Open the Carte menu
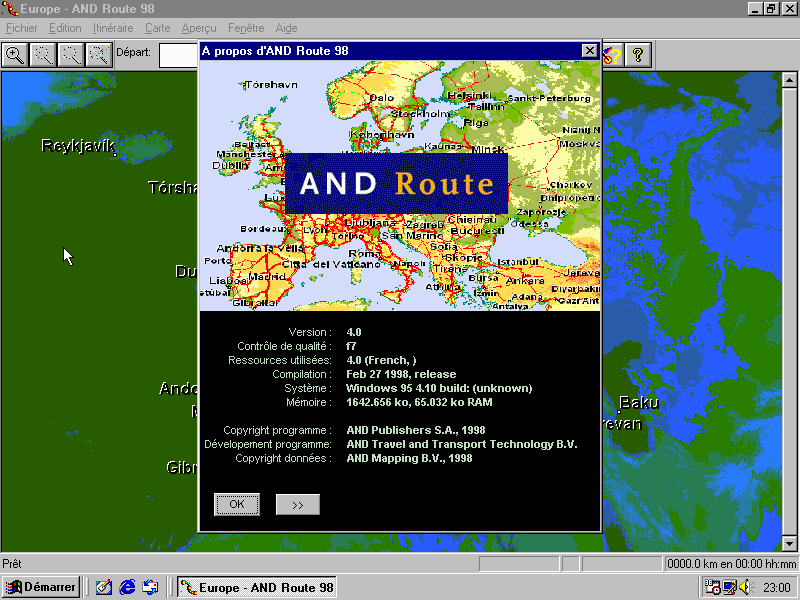This screenshot has height=600, width=800. 157,28
